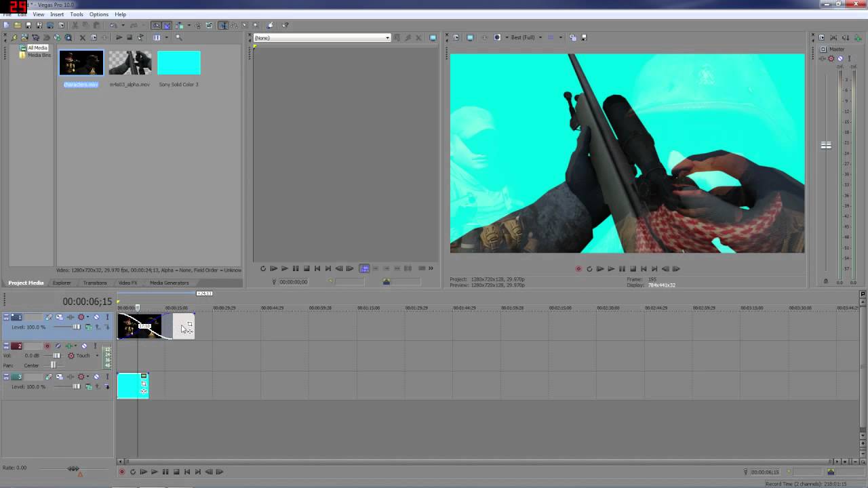The width and height of the screenshot is (868, 488).
Task: Open the View menu
Action: coord(39,14)
